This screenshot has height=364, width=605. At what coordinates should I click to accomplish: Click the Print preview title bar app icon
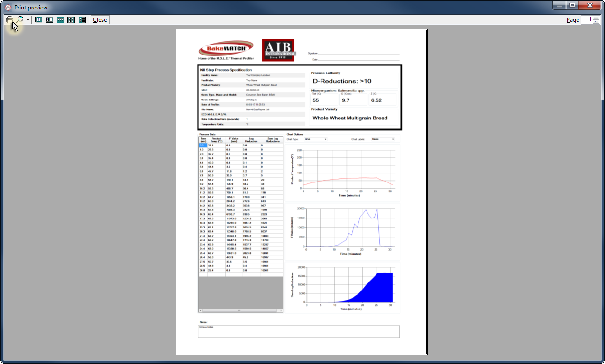[7, 7]
